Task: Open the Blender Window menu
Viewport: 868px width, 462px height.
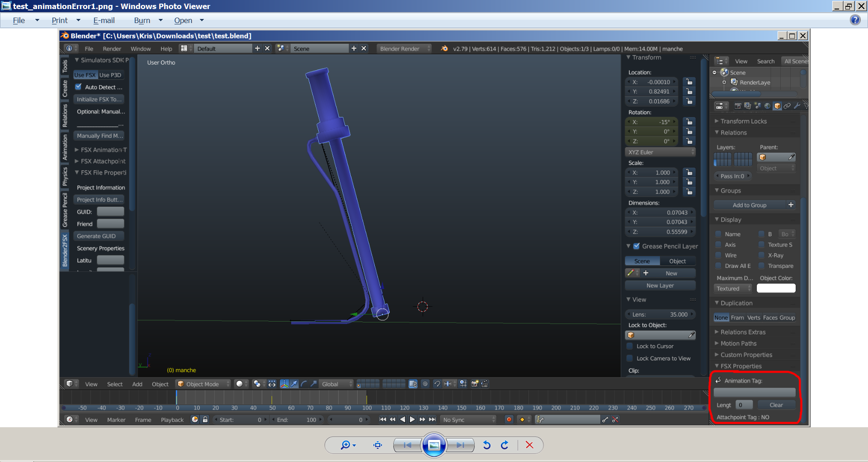Action: 141,49
